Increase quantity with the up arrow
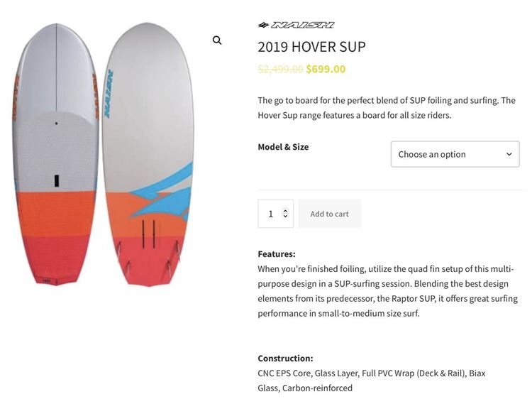532x399 pixels. click(x=285, y=210)
